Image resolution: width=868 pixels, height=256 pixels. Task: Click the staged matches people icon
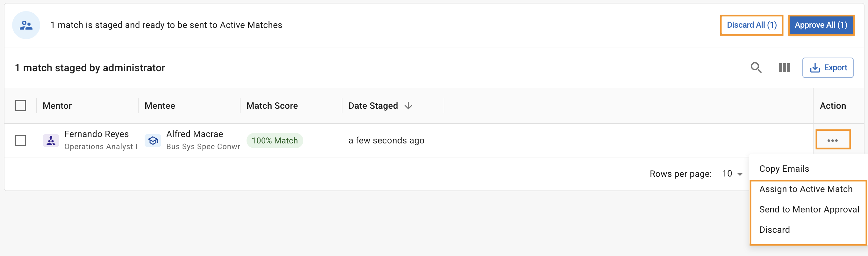(26, 25)
